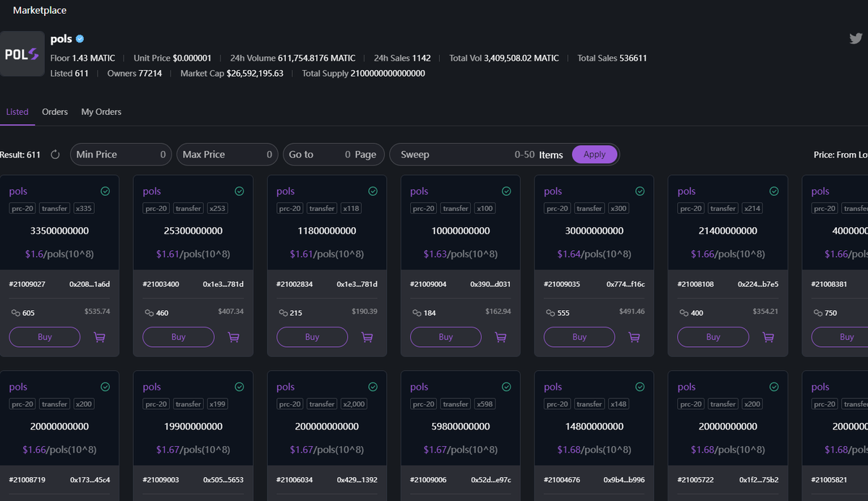The height and width of the screenshot is (501, 868).
Task: Buy the 33500000000 pols listing
Action: coord(45,337)
